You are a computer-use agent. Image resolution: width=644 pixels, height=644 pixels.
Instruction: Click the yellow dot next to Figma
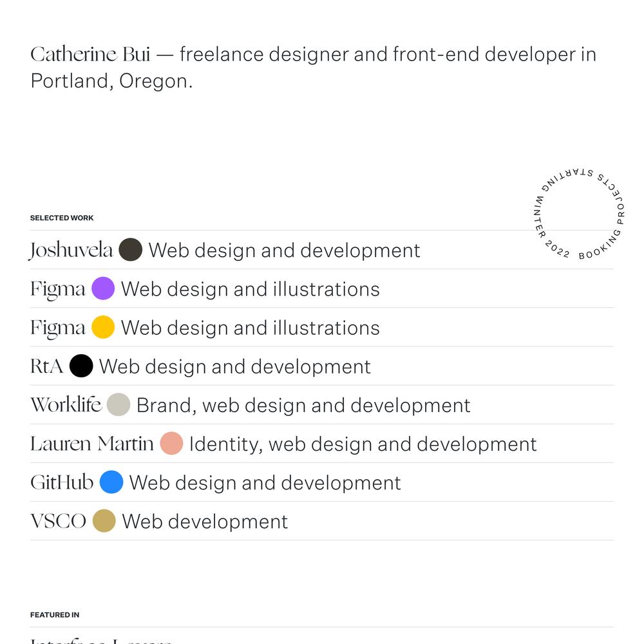click(103, 327)
